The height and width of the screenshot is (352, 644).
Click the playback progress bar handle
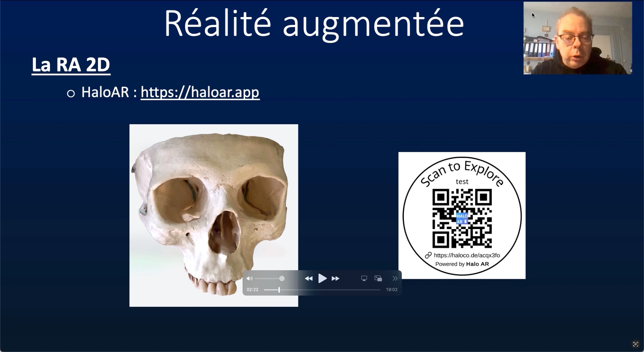pos(279,290)
